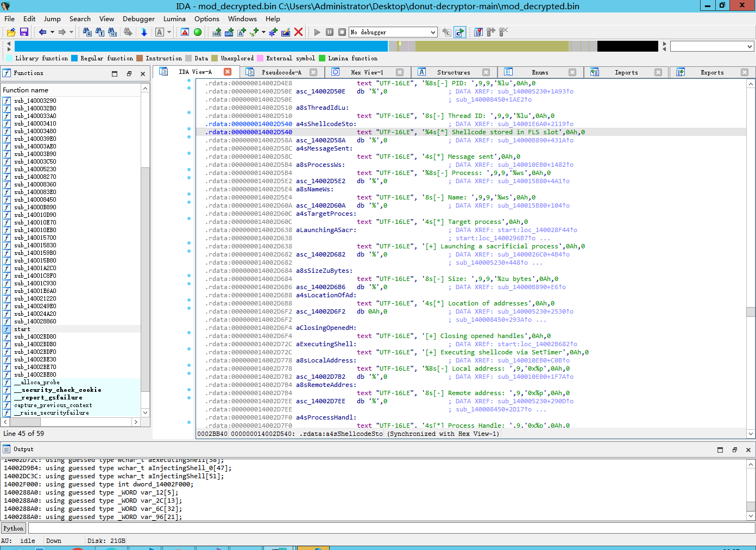Click the jump back arrow icon

pos(42,33)
